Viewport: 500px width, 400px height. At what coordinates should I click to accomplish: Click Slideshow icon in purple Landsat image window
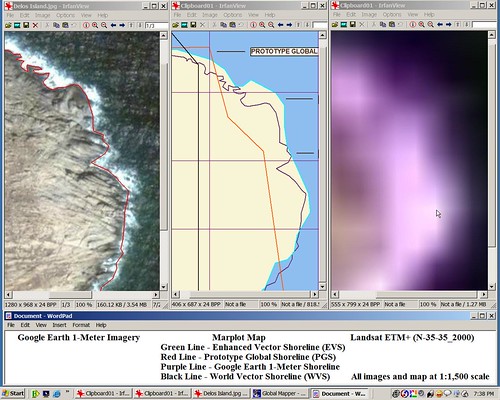click(x=344, y=24)
